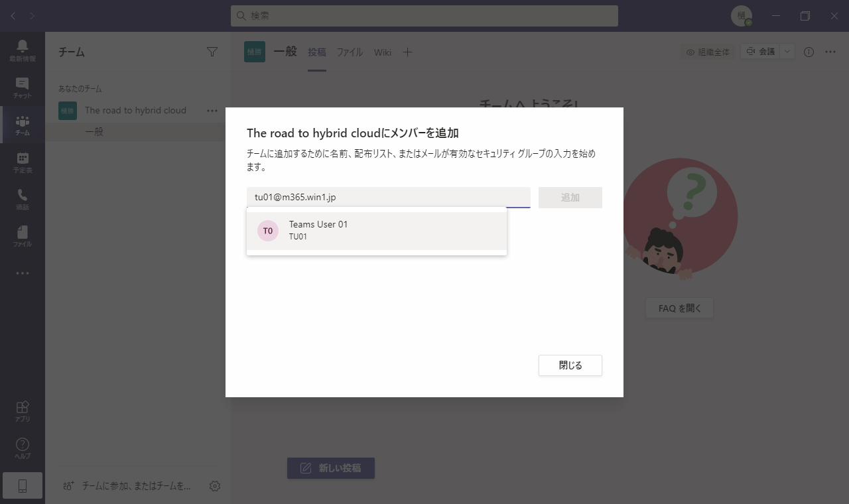Open the profile avatar at top right
The height and width of the screenshot is (504, 849).
(x=742, y=16)
